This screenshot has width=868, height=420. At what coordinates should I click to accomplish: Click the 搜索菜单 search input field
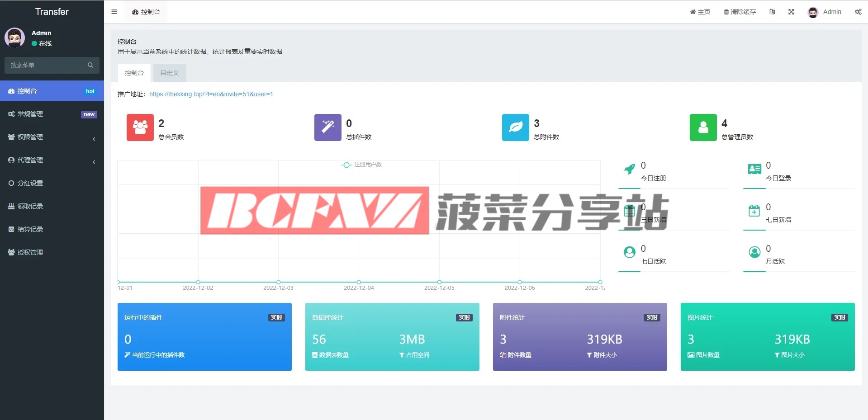[x=45, y=65]
